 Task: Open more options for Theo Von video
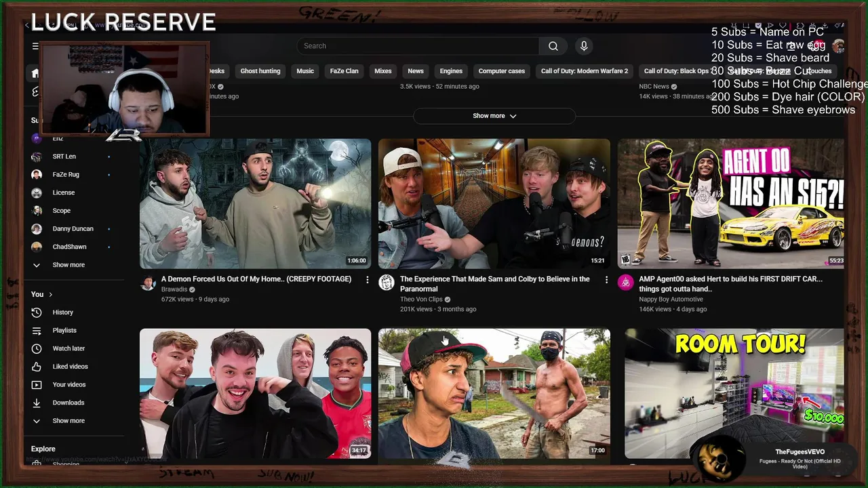click(606, 280)
